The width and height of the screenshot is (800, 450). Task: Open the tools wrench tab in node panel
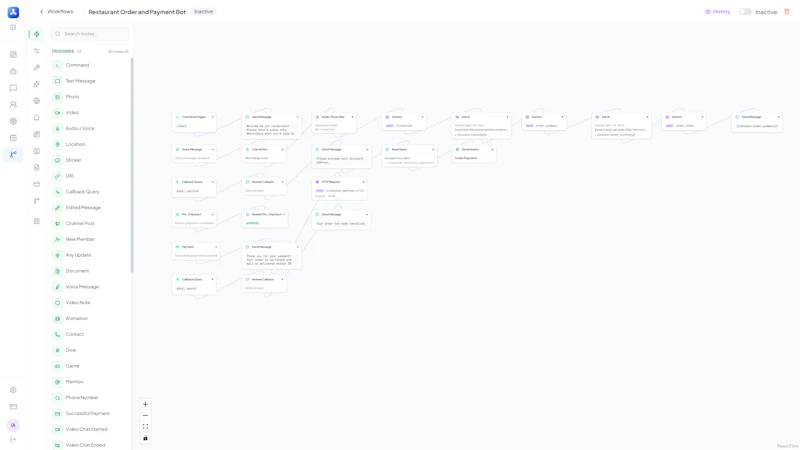click(37, 67)
